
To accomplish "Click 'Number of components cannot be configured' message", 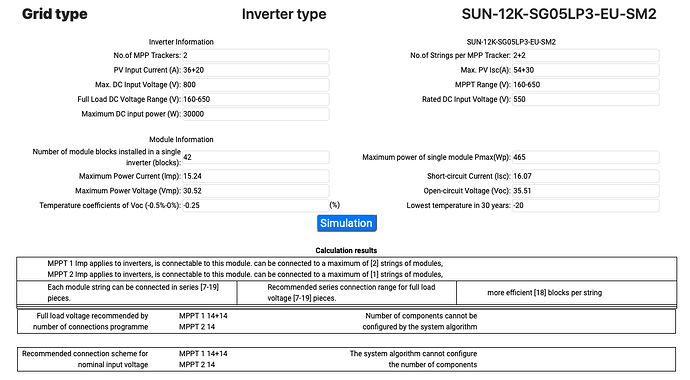I will pos(420,321).
